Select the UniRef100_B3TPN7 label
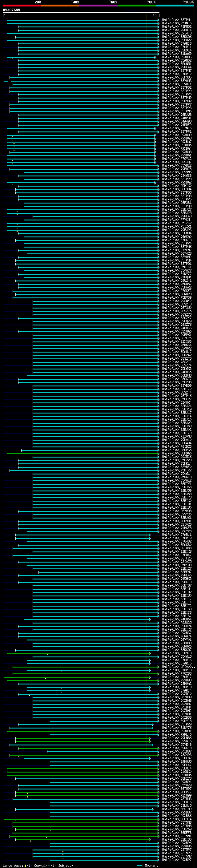197x868 pixels. pos(176,71)
